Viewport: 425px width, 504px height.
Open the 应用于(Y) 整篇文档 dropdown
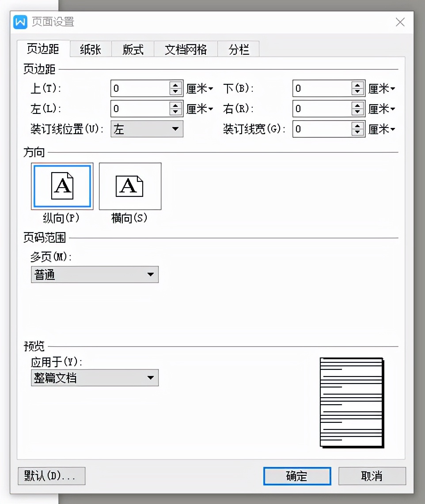tap(95, 378)
